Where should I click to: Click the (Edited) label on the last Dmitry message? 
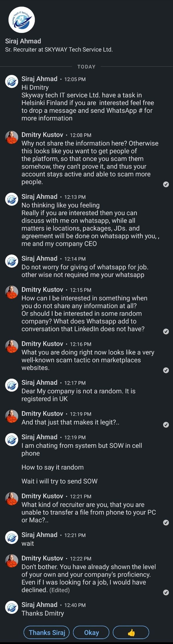60,590
